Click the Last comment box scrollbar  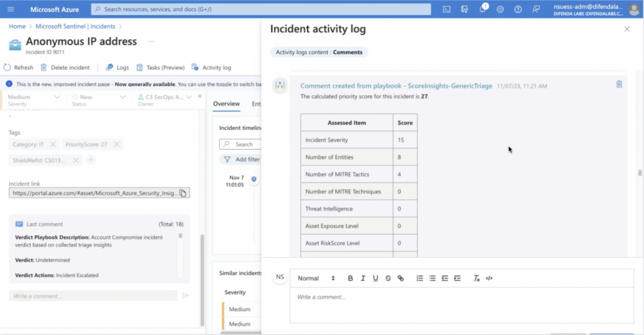pos(180,236)
